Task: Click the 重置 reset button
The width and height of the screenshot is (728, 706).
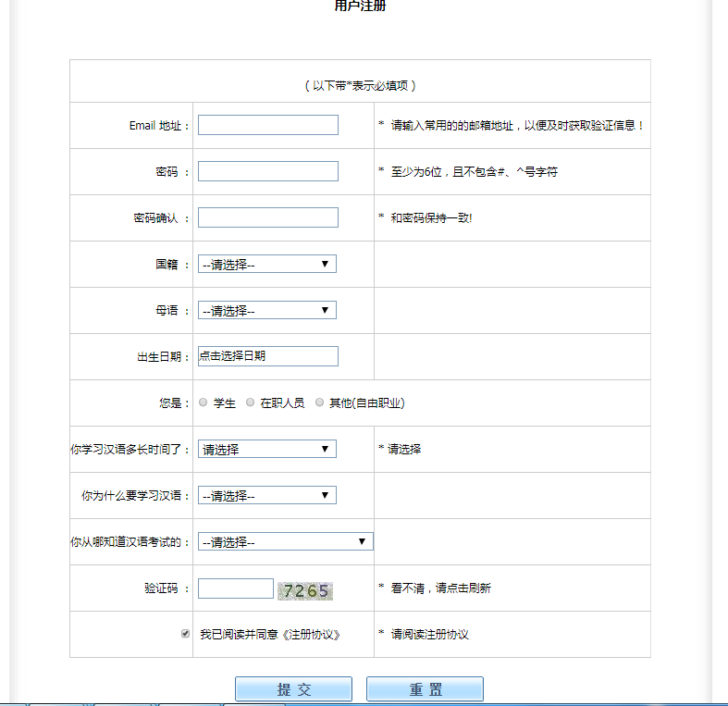Action: tap(425, 689)
